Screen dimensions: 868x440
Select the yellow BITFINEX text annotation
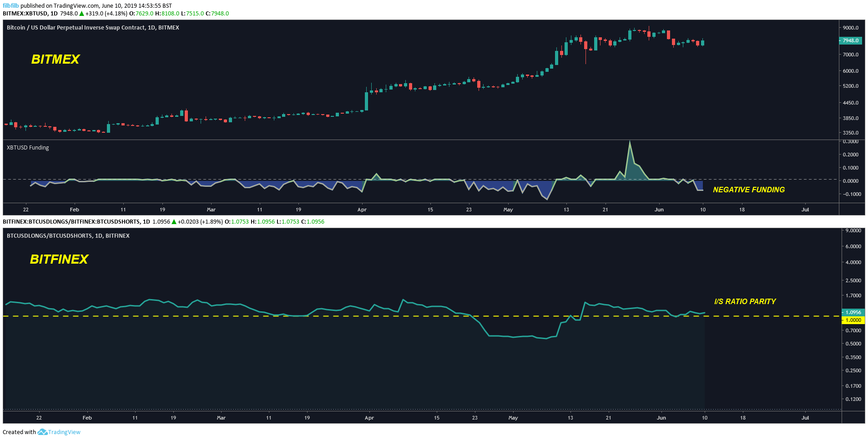pos(59,259)
